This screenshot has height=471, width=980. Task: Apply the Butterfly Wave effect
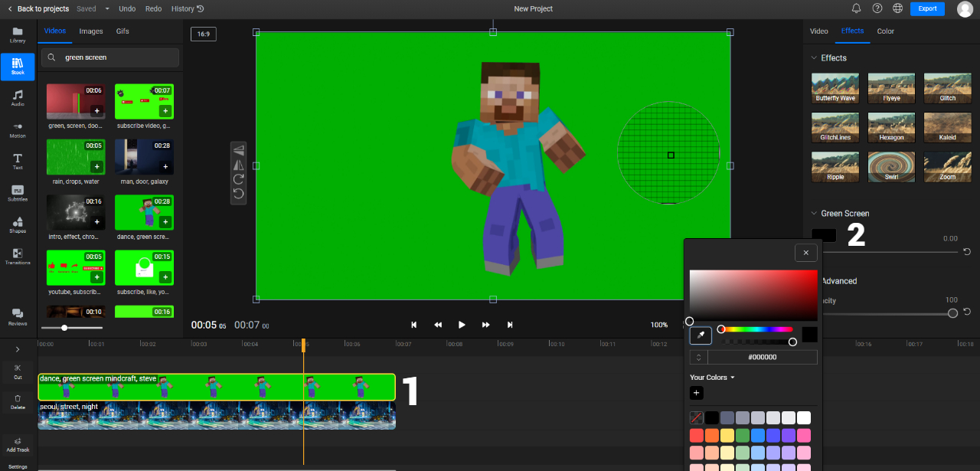coord(835,88)
